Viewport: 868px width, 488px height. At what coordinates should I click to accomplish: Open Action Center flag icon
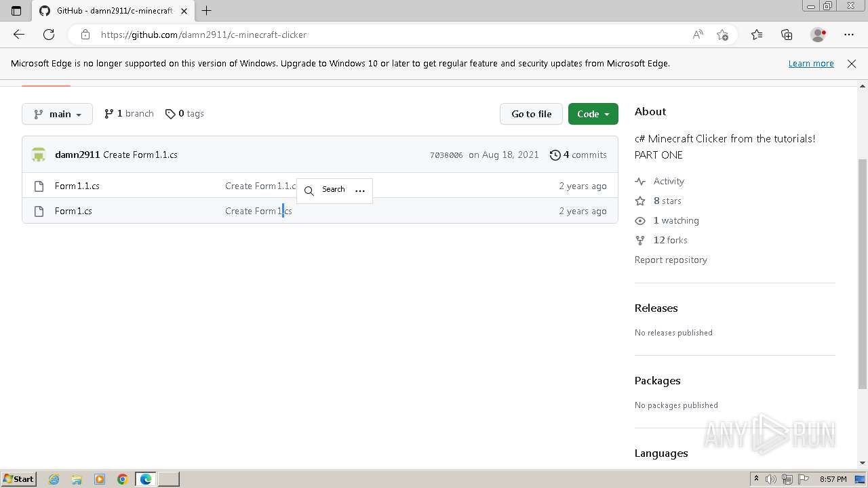804,479
